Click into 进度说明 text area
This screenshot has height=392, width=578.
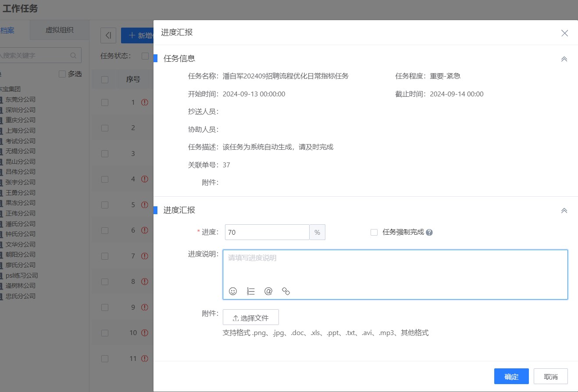coord(395,267)
